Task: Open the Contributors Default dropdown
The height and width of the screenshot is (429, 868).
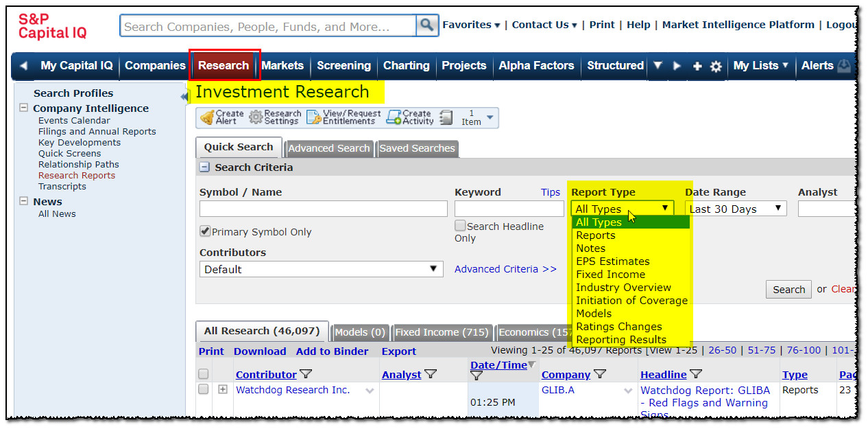Action: (321, 269)
